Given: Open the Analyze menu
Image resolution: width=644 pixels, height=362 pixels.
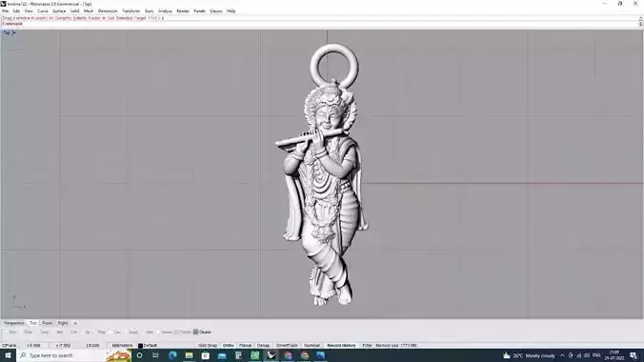Looking at the screenshot, I should (165, 11).
